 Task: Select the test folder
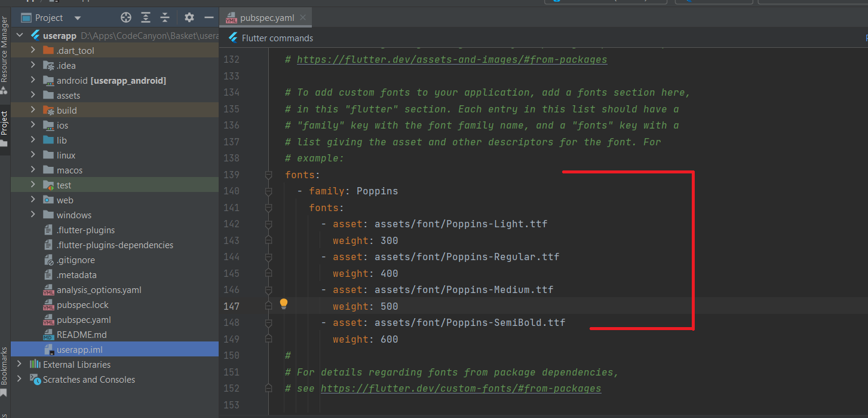[64, 185]
